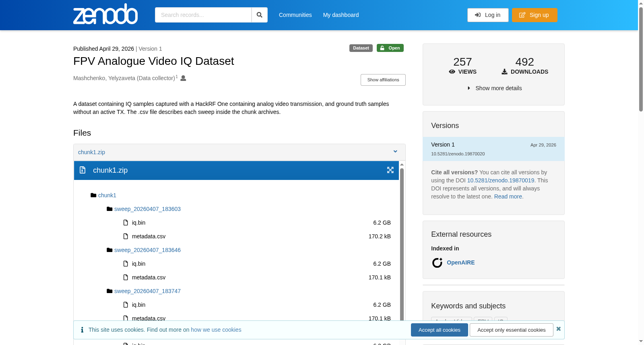Click the Log in button
The height and width of the screenshot is (345, 644).
coord(488,15)
